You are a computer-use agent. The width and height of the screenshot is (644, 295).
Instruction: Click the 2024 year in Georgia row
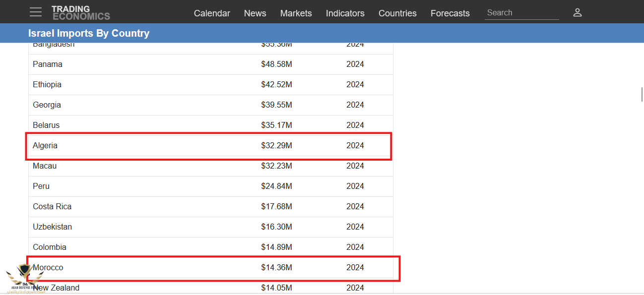(355, 105)
